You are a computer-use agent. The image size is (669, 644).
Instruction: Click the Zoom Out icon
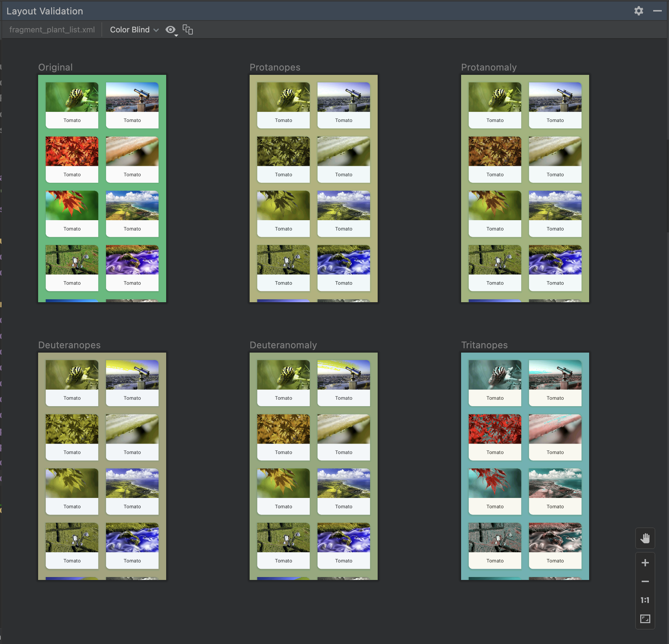pos(645,582)
